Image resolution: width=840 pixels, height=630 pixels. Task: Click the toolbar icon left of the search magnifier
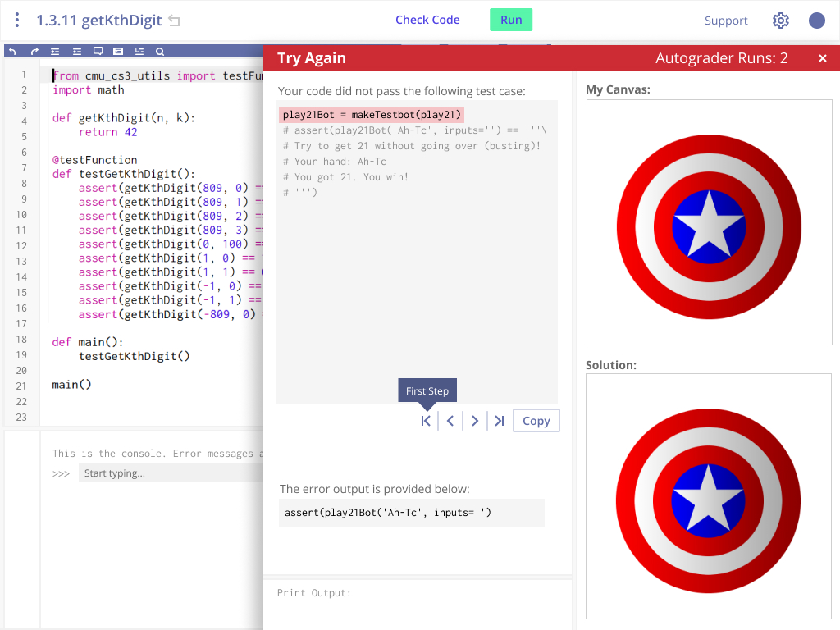[139, 52]
